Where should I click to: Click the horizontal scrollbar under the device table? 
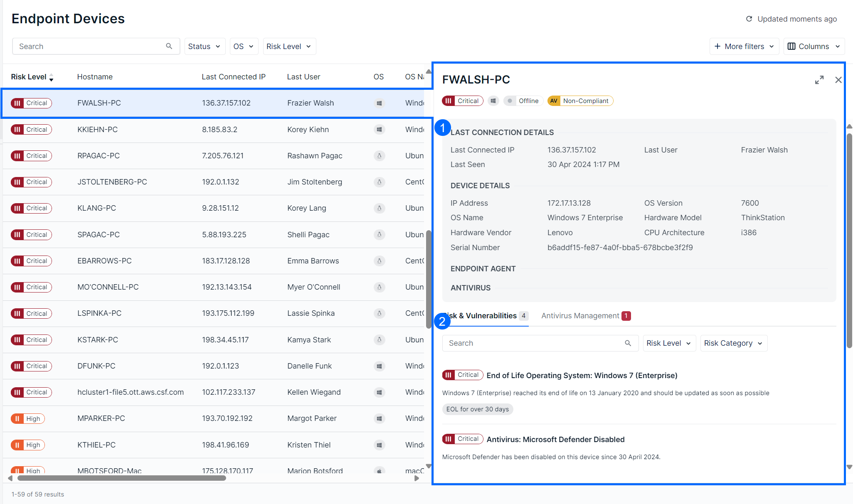(x=121, y=478)
